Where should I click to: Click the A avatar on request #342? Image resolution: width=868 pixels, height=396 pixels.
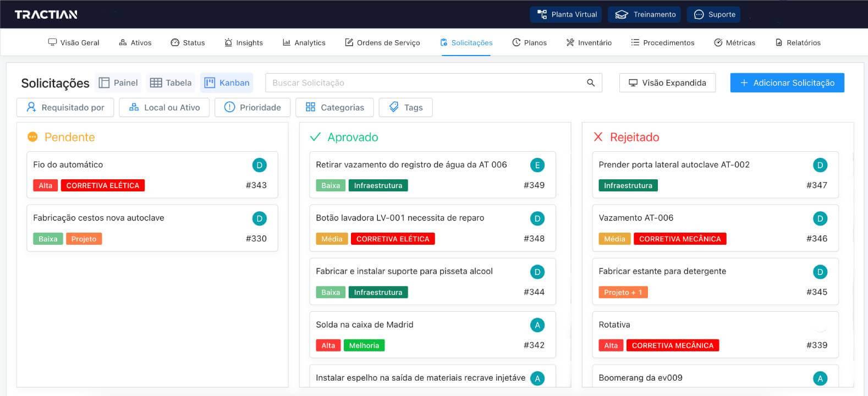[537, 325]
